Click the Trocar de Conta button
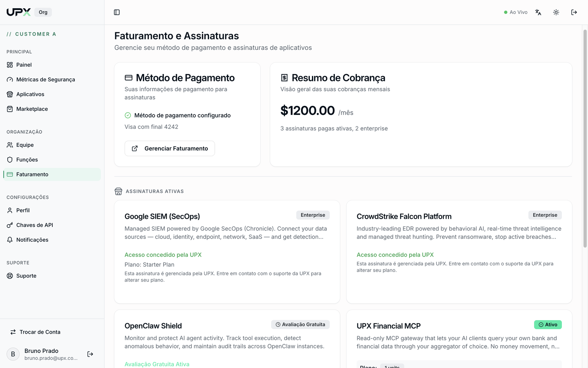Viewport: 588px width, 368px height. coord(52,332)
